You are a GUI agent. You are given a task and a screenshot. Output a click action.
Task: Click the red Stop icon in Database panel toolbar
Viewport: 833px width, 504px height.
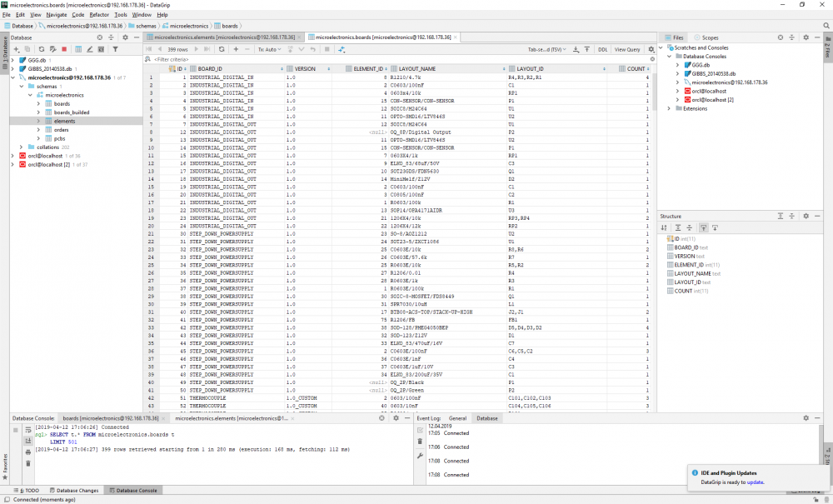pyautogui.click(x=64, y=49)
